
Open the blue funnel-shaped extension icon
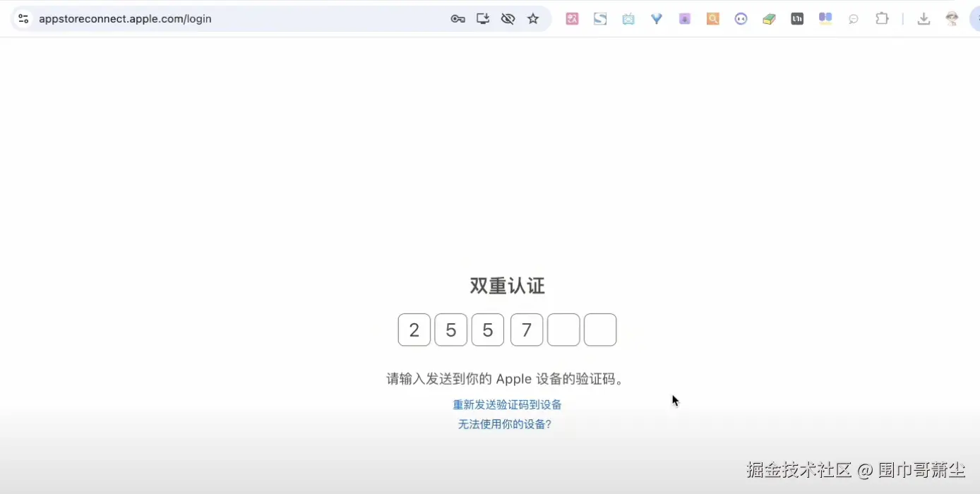pyautogui.click(x=657, y=19)
